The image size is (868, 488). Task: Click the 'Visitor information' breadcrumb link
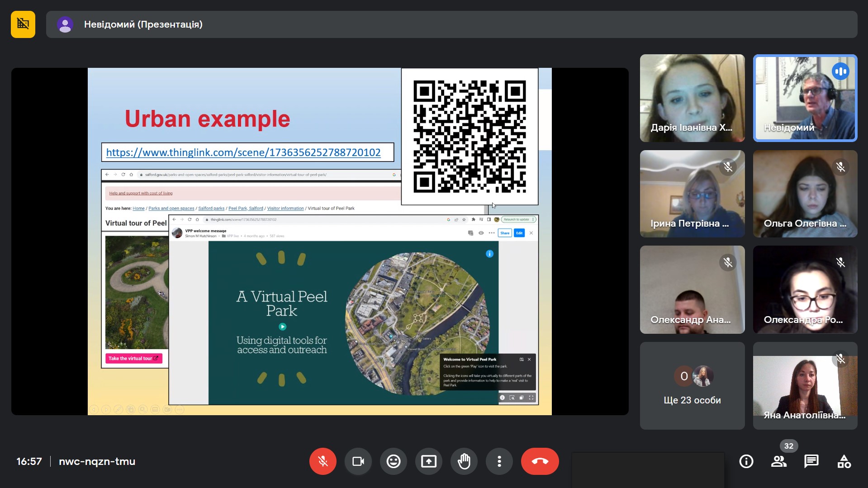(285, 208)
